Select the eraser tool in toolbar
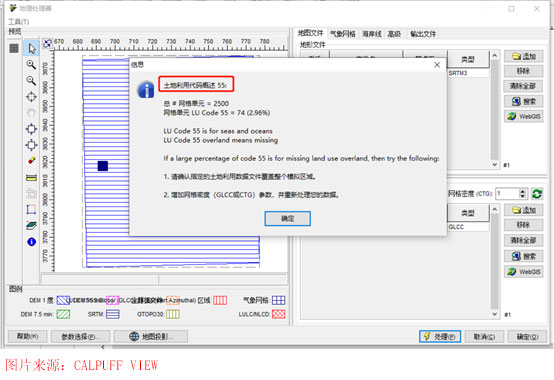This screenshot has height=380, width=554. tap(31, 161)
